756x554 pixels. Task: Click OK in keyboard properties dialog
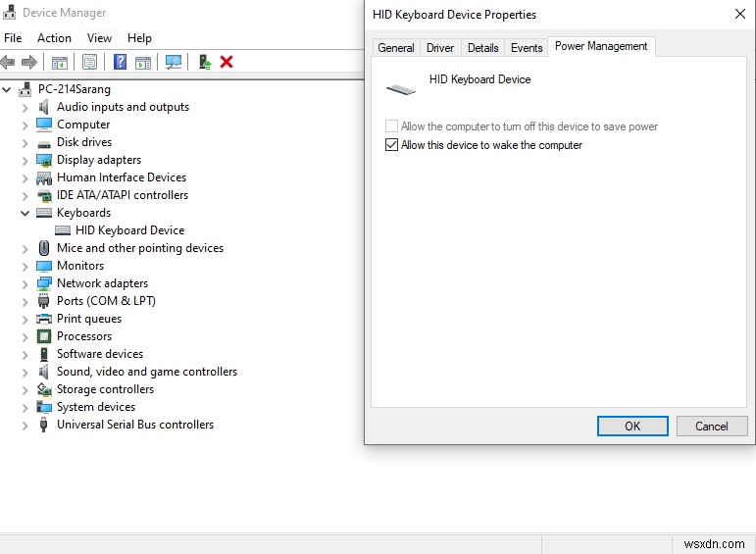(632, 427)
